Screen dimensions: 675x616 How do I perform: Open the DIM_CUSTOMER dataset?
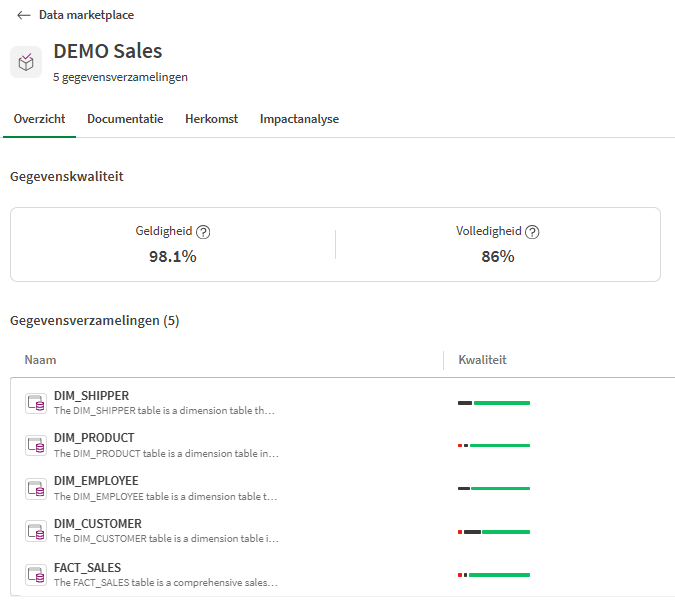[98, 524]
